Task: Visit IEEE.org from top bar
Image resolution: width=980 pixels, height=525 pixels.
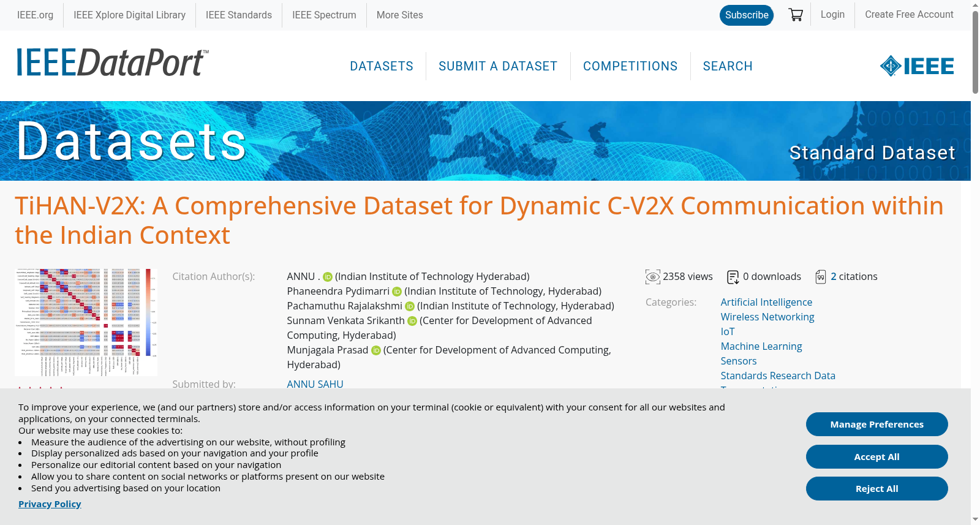Action: pos(35,15)
